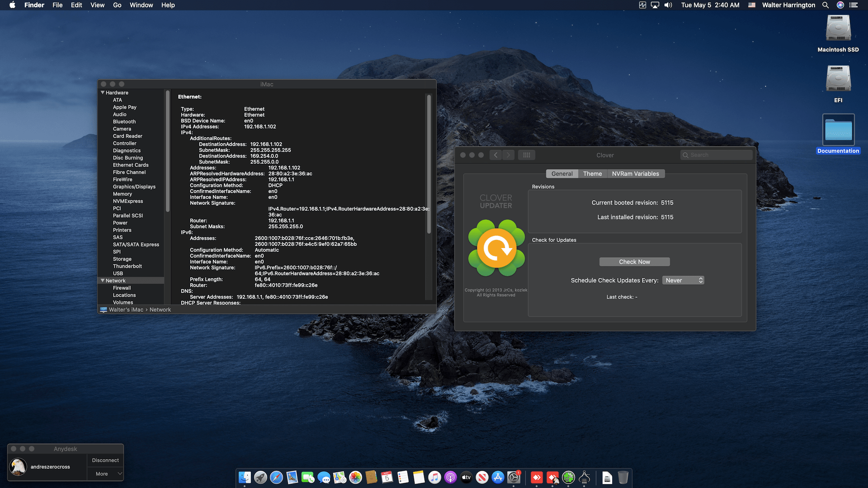The height and width of the screenshot is (488, 868).
Task: Open Safari from the Dock
Action: [276, 477]
